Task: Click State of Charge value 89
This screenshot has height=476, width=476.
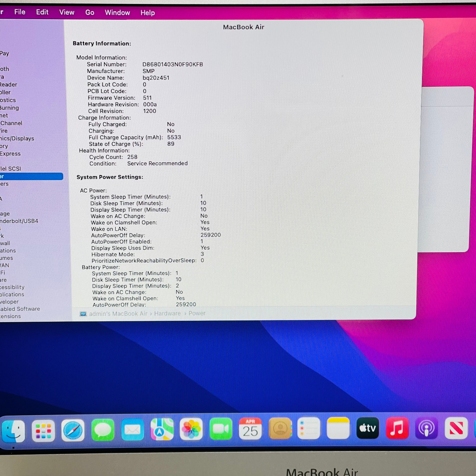Action: 171,144
